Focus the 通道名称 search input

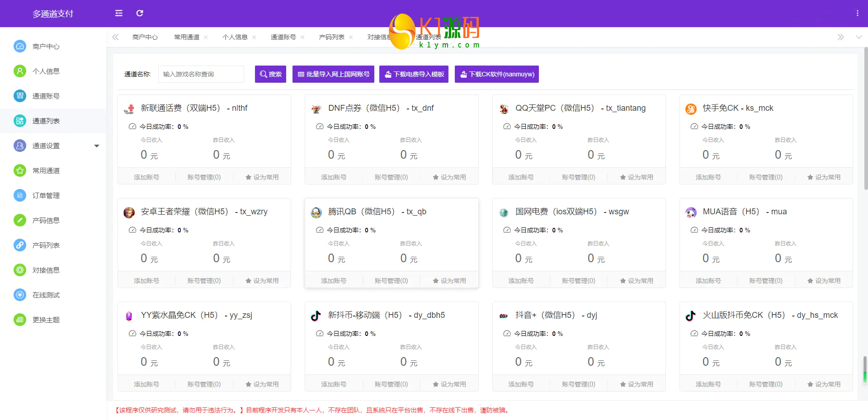pos(201,74)
